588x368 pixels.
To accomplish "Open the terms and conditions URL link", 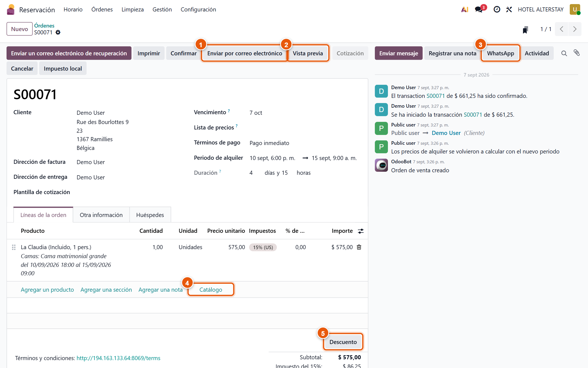I will point(118,358).
